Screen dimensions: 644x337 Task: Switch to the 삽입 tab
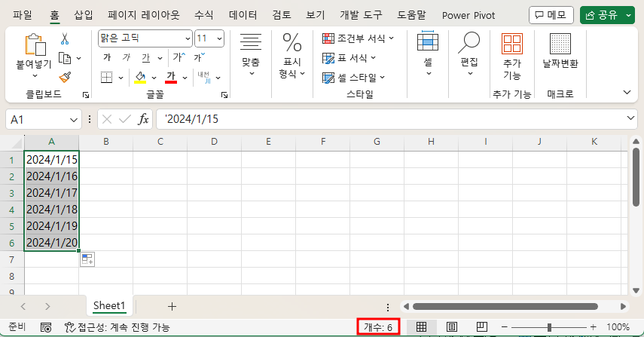84,15
